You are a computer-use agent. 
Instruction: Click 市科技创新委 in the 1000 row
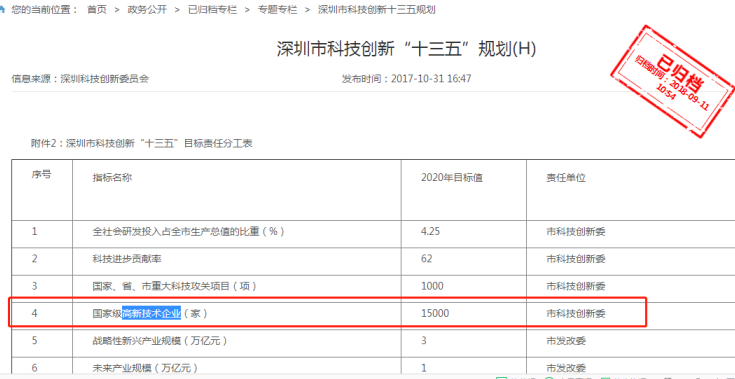[576, 286]
